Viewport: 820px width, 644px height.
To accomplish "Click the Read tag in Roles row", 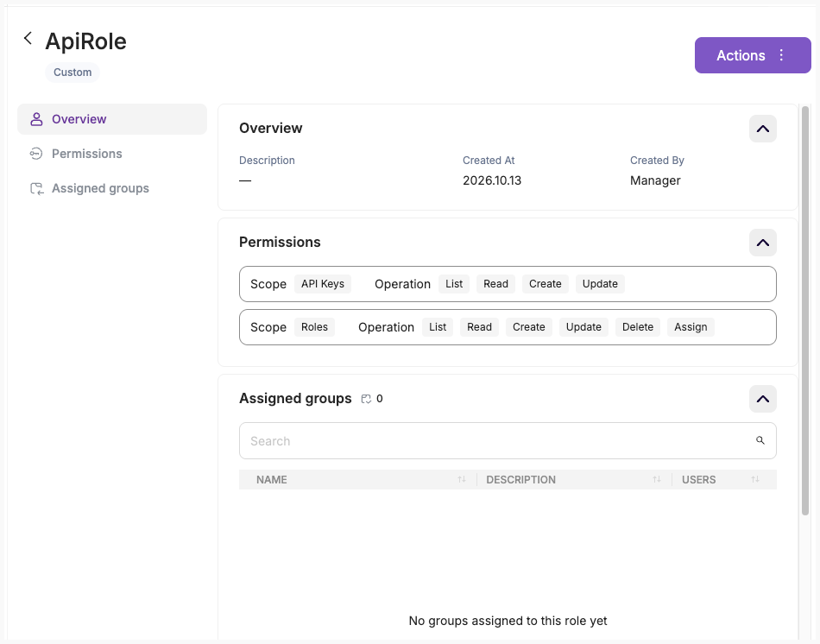I will tap(479, 327).
